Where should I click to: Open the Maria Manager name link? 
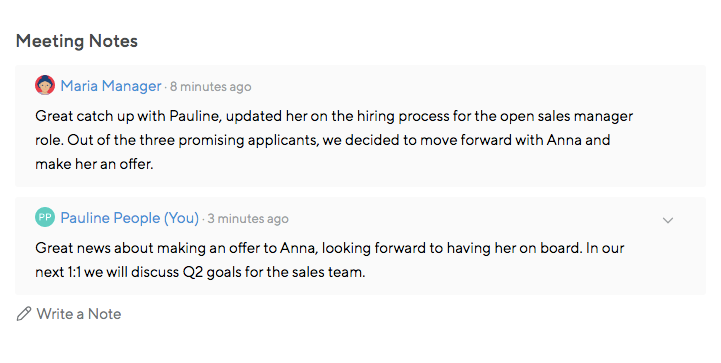coord(111,86)
